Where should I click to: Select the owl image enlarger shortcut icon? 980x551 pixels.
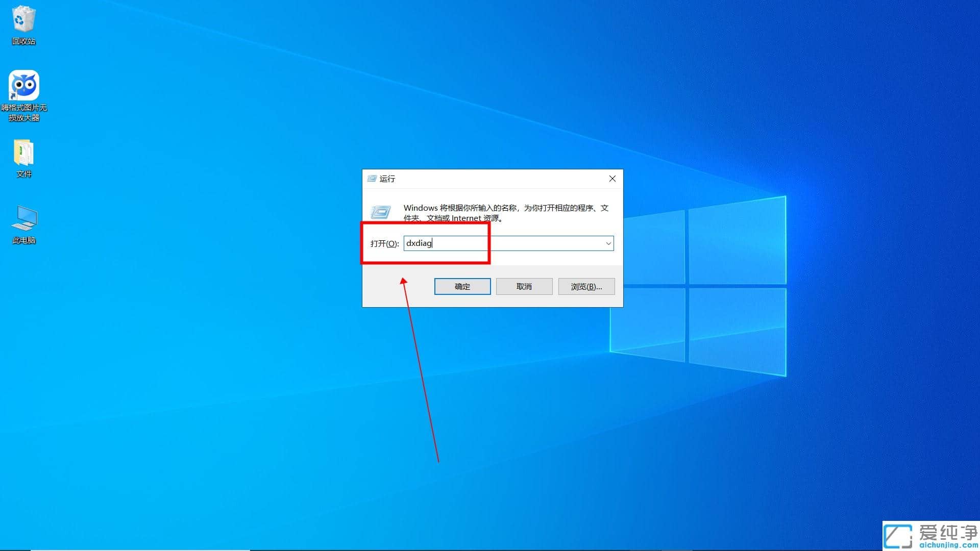pos(23,85)
